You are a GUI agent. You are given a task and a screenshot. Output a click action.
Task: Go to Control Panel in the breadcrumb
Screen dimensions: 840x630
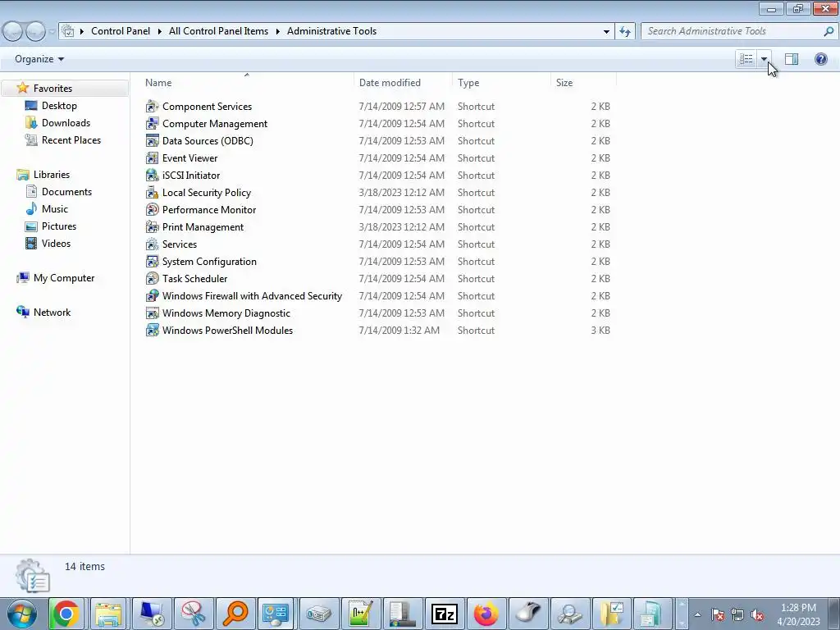[x=121, y=31]
